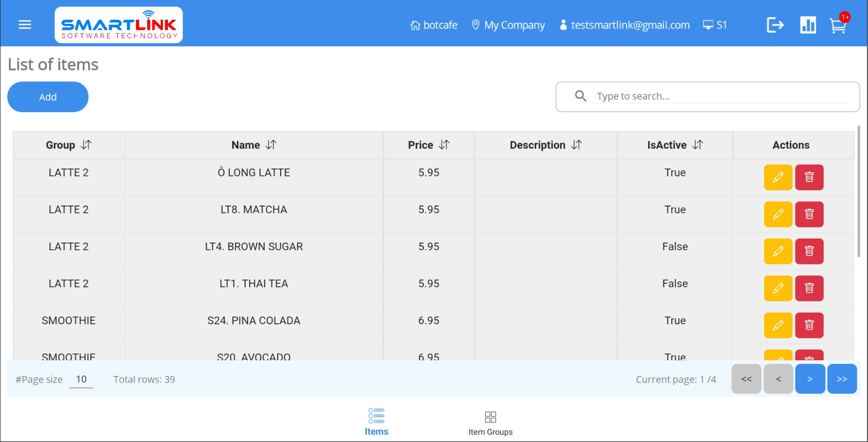Switch to the Item Groups tab
This screenshot has height=442, width=868.
[490, 423]
